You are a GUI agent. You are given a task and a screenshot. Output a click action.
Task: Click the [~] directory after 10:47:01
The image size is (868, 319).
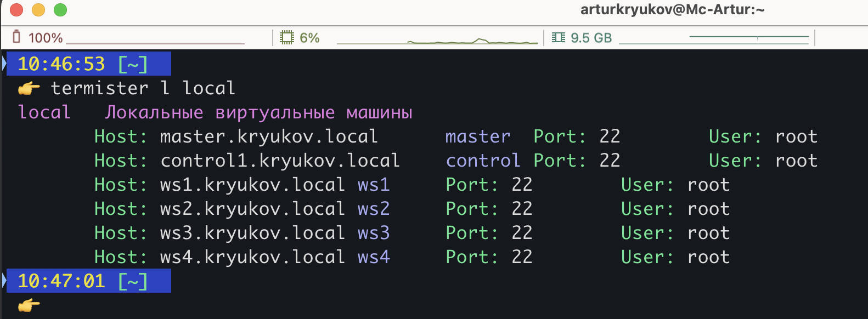[133, 281]
